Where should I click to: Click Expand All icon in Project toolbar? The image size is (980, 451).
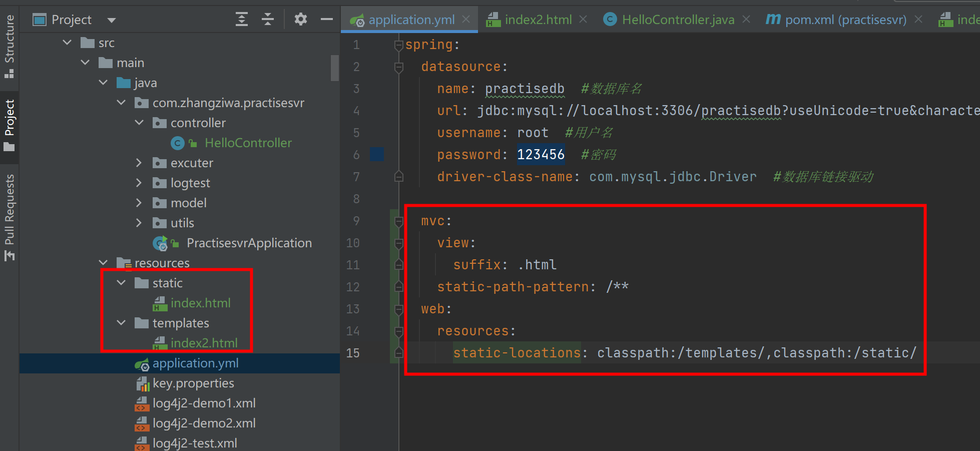(x=242, y=20)
